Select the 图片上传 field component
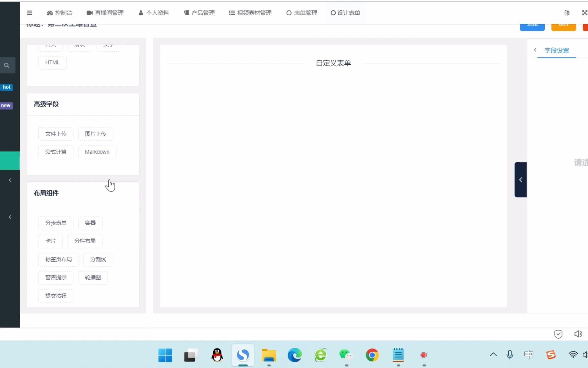 (x=95, y=134)
